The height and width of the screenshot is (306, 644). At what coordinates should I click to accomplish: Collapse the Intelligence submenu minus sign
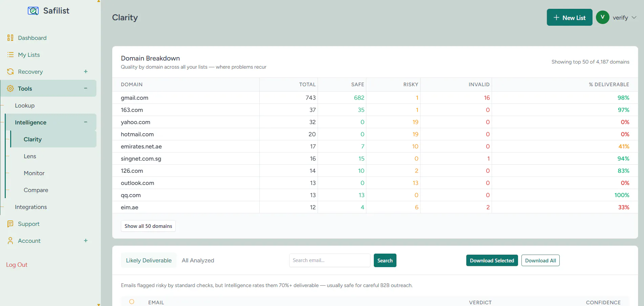86,122
